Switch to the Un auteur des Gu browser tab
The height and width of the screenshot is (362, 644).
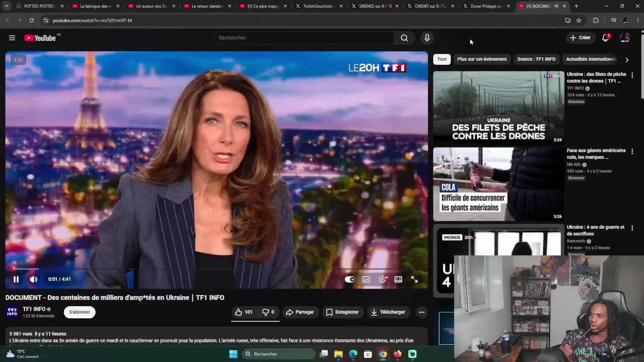point(151,6)
